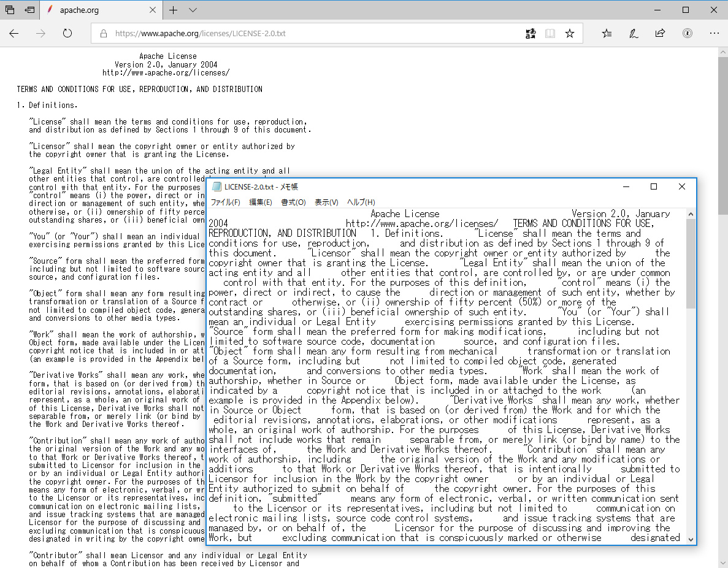Open Web Notes to annotate the page
The width and height of the screenshot is (728, 568).
[634, 34]
